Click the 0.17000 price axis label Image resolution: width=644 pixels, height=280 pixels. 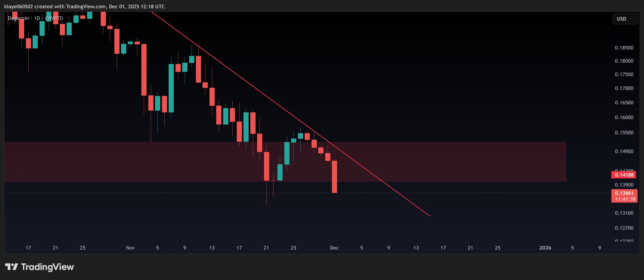(x=624, y=89)
